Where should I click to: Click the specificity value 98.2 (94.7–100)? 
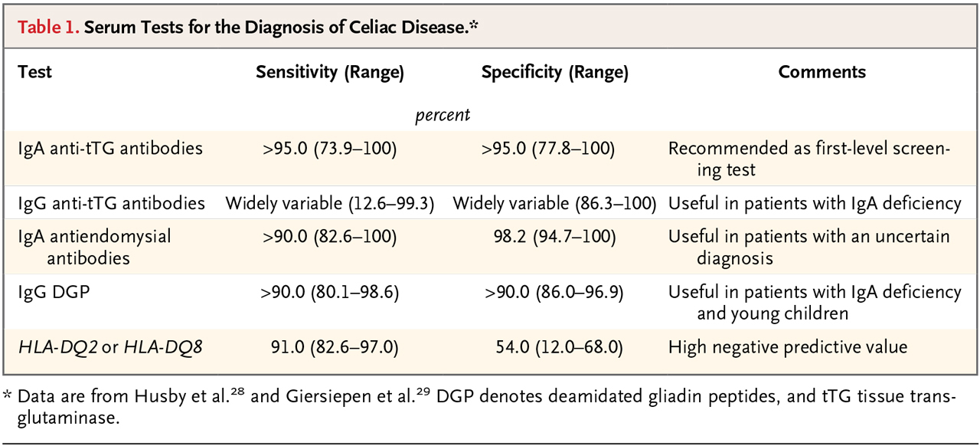coord(555,237)
